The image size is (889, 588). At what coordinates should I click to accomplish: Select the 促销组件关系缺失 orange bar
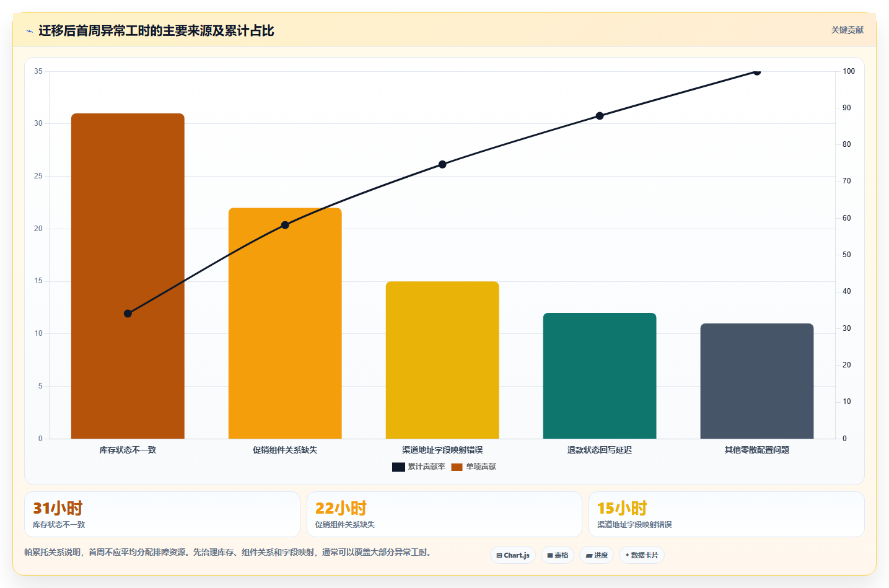(285, 323)
